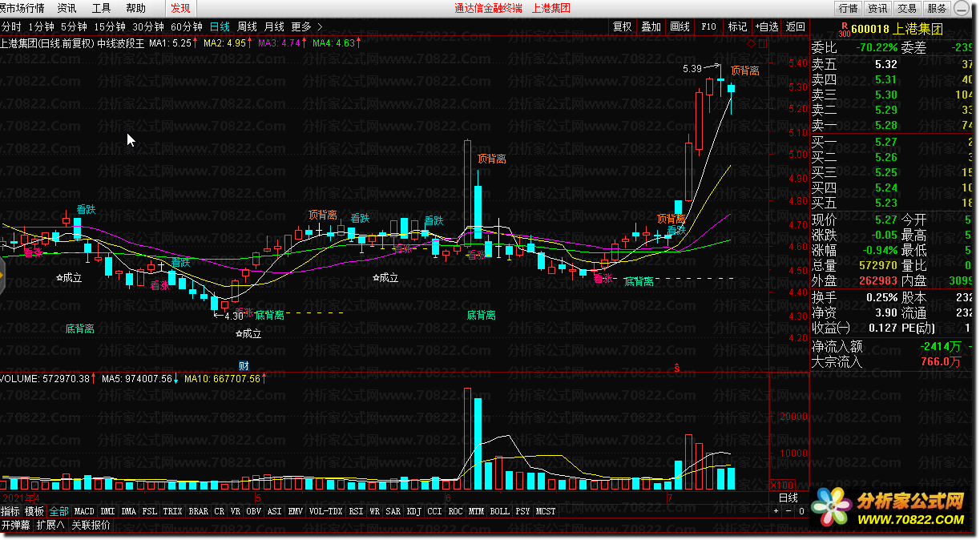Image resolution: width=980 pixels, height=540 pixels.
Task: Switch to 15分钟 chart period
Action: point(110,26)
